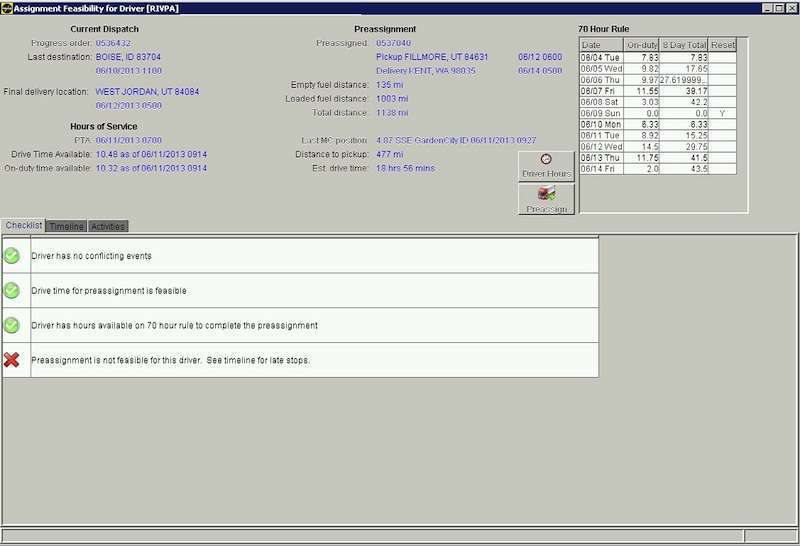The image size is (800, 546).
Task: Click 'Drive time for preassignment is feasible' text
Action: point(109,291)
